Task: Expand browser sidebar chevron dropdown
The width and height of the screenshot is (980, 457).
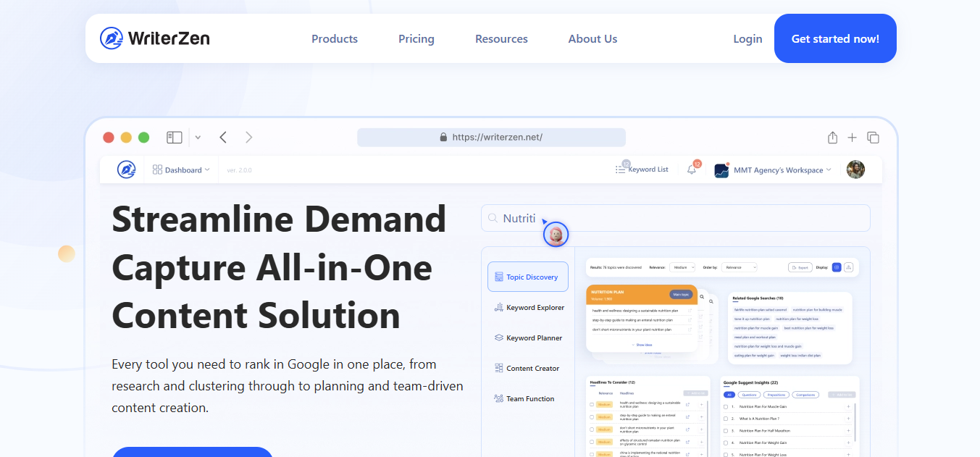Action: point(198,137)
